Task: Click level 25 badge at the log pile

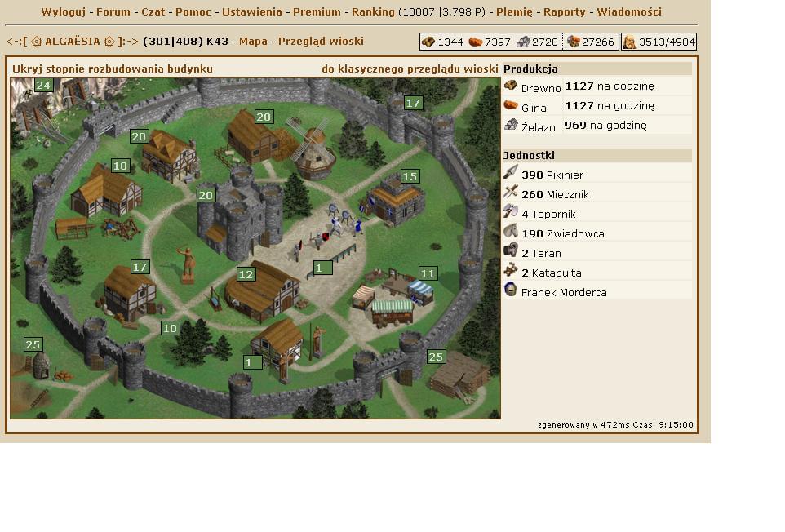Action: 436,357
